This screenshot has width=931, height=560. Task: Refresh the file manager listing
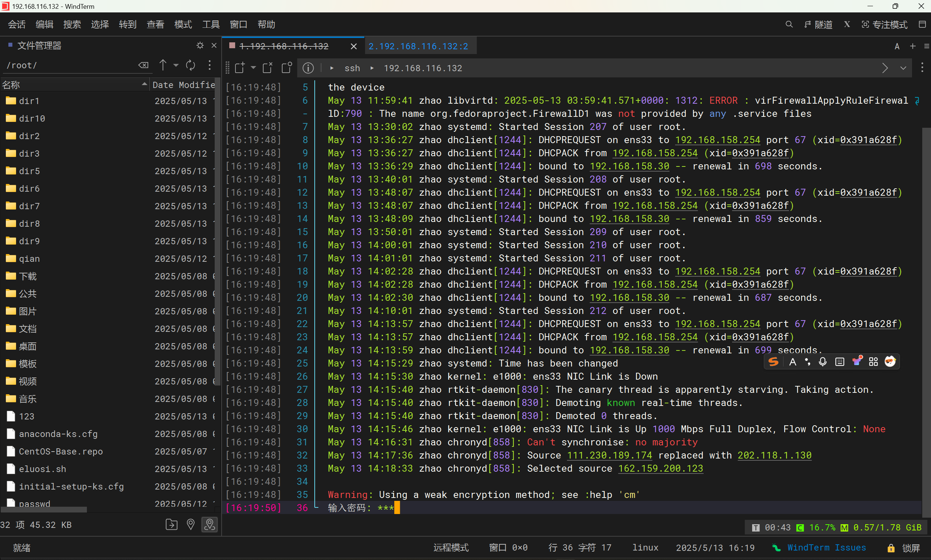tap(191, 65)
